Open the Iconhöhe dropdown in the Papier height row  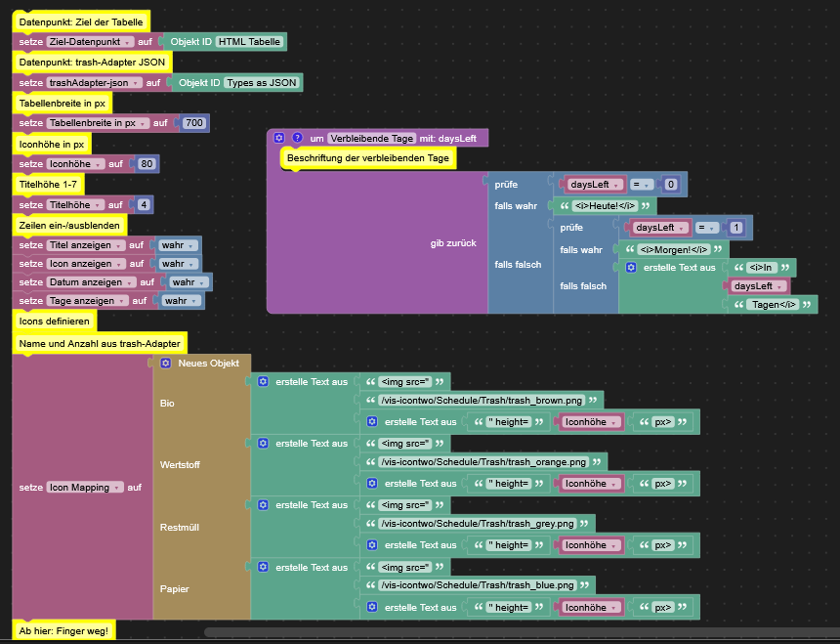click(592, 607)
